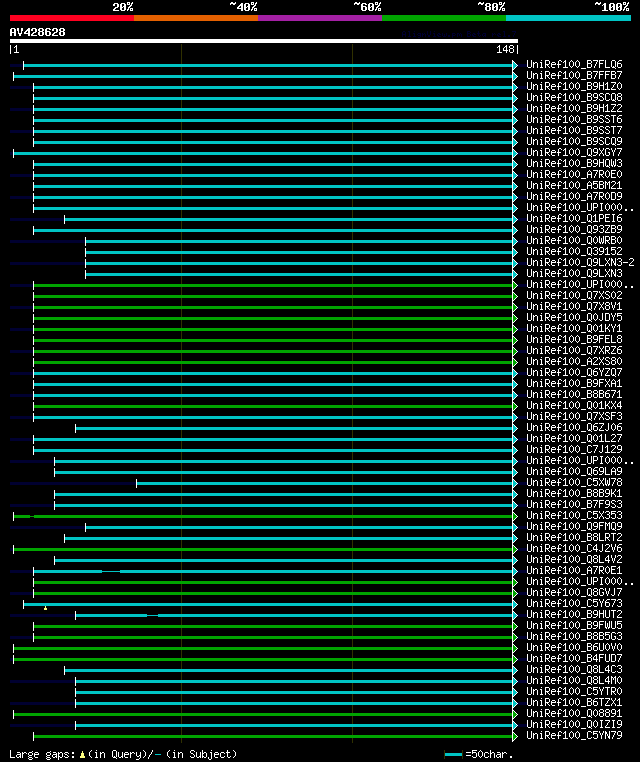Select UniRef100_Q01L27 label
The width and height of the screenshot is (640, 762).
pos(574,439)
